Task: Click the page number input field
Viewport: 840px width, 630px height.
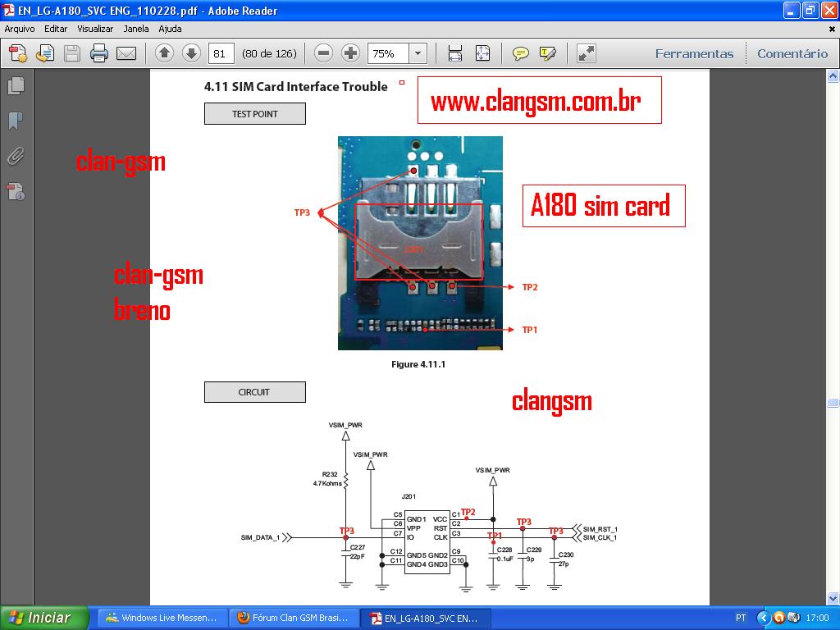Action: tap(221, 53)
